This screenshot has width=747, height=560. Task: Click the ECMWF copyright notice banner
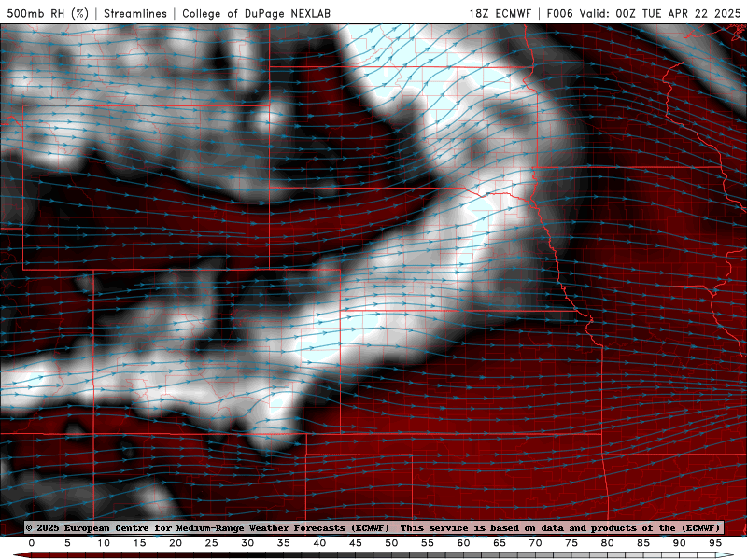pos(373,527)
